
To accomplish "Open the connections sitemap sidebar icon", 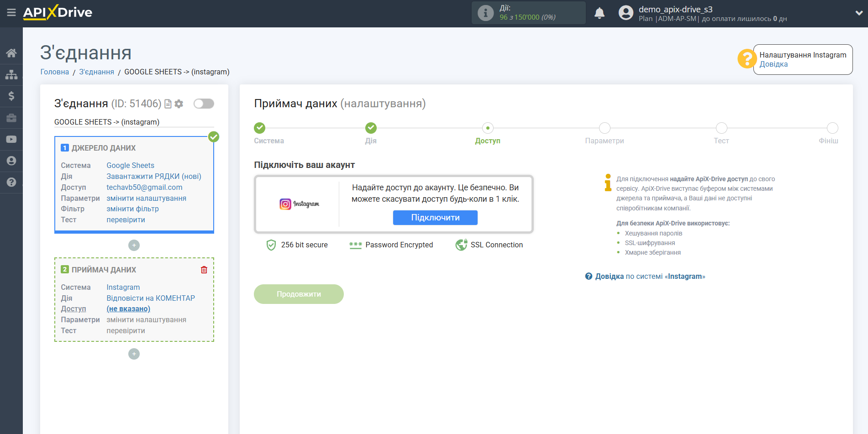I will (x=11, y=74).
